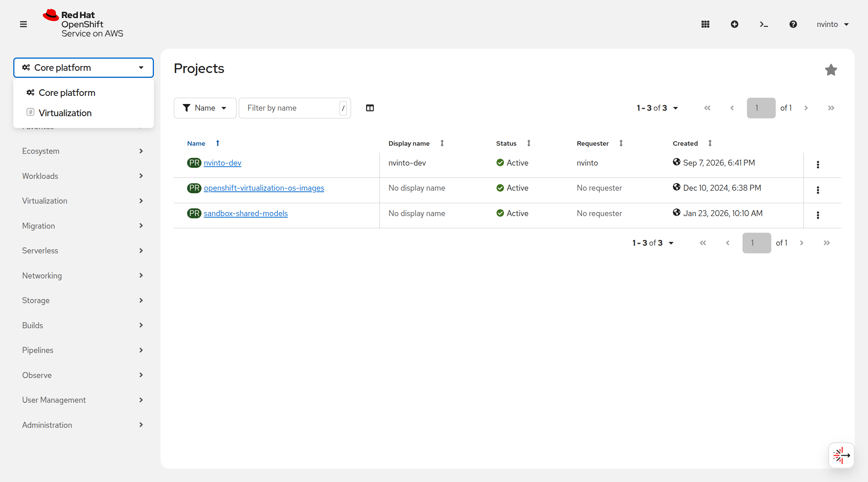Sort table by Created column
Image resolution: width=868 pixels, height=482 pixels.
[692, 143]
